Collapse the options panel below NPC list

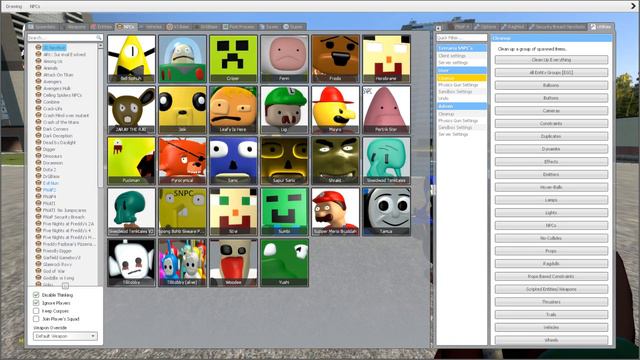click(x=65, y=286)
